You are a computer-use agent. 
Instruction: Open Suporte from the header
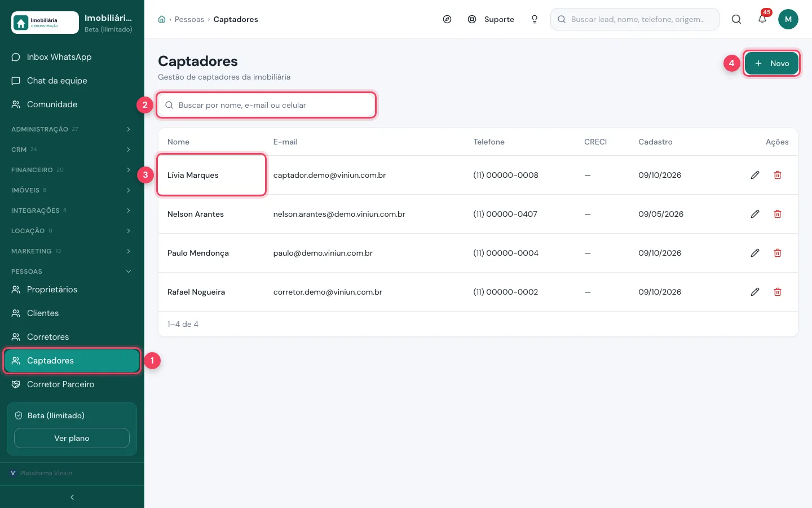(x=491, y=19)
